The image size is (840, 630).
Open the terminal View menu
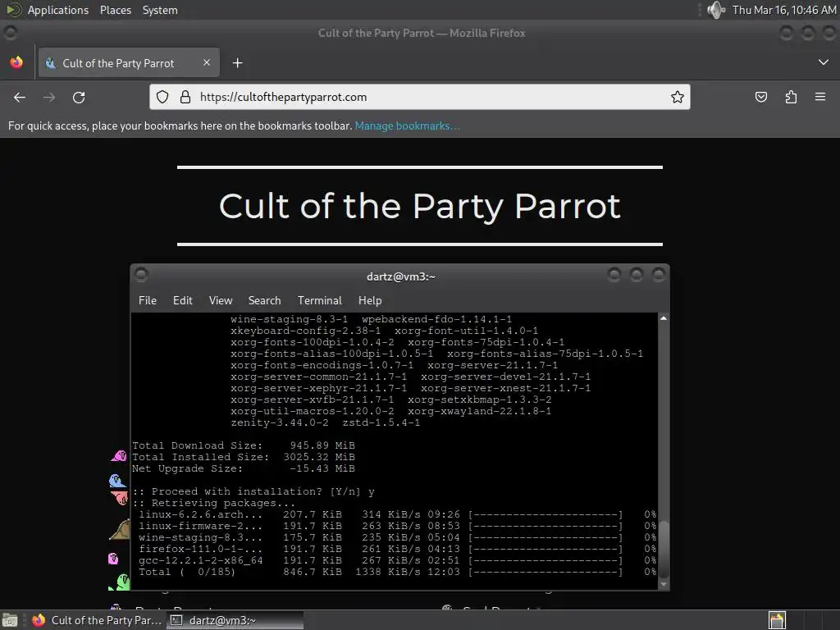click(220, 300)
